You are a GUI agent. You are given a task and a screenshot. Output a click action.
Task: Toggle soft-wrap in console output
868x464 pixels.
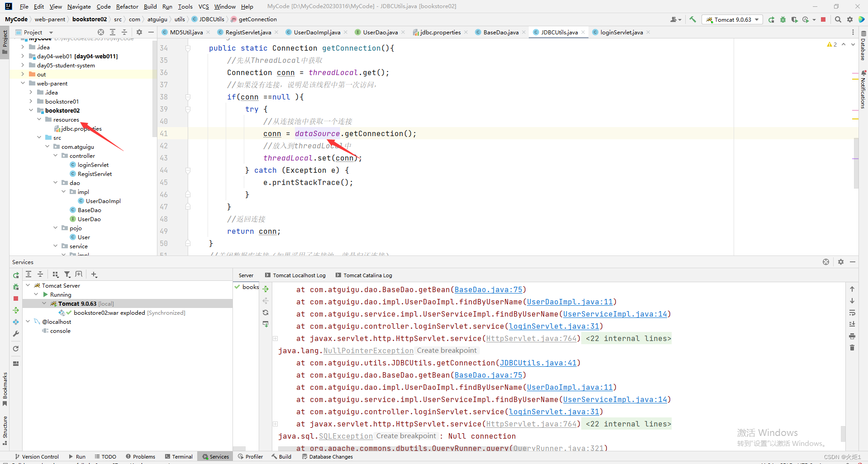[x=852, y=312]
